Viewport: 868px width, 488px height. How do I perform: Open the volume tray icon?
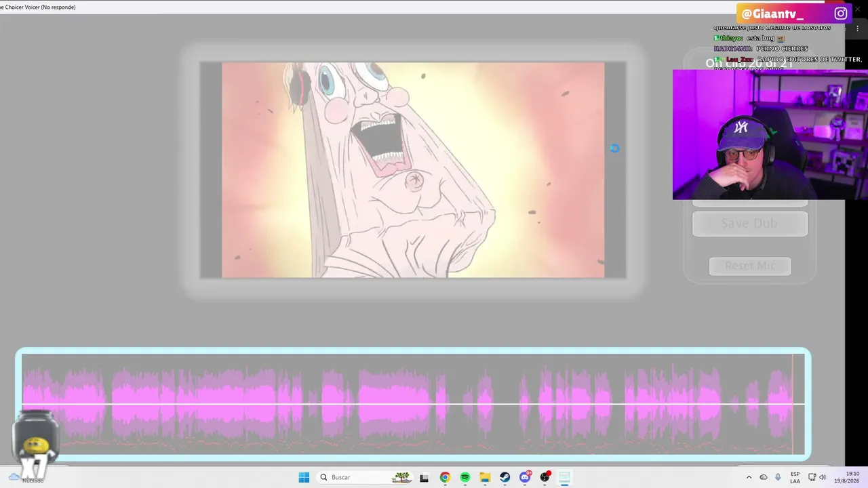(823, 477)
